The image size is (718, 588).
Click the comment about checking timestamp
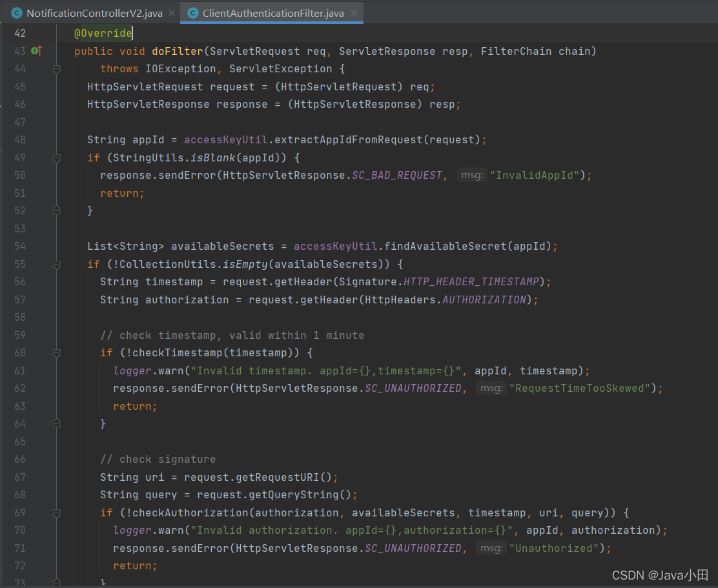pyautogui.click(x=232, y=336)
